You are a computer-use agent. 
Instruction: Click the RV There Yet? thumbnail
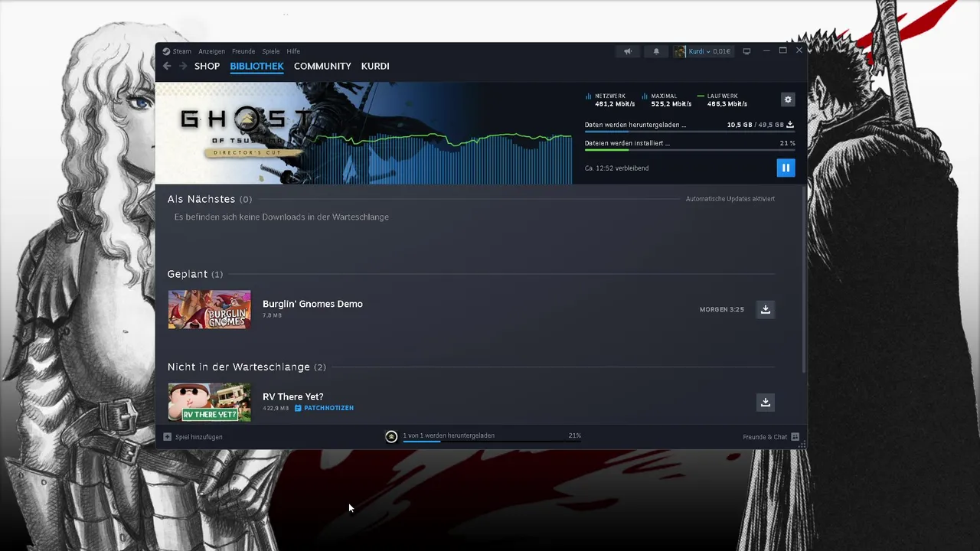(209, 402)
